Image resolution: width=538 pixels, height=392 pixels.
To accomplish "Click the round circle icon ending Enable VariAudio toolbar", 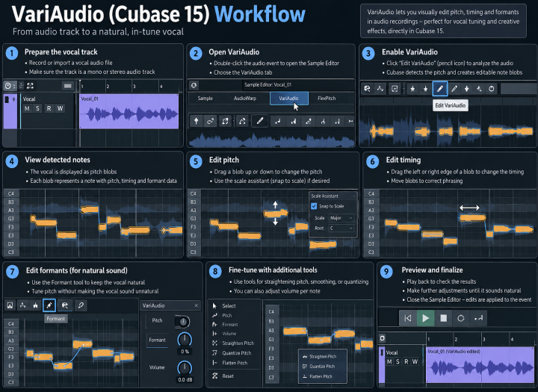I will point(492,89).
